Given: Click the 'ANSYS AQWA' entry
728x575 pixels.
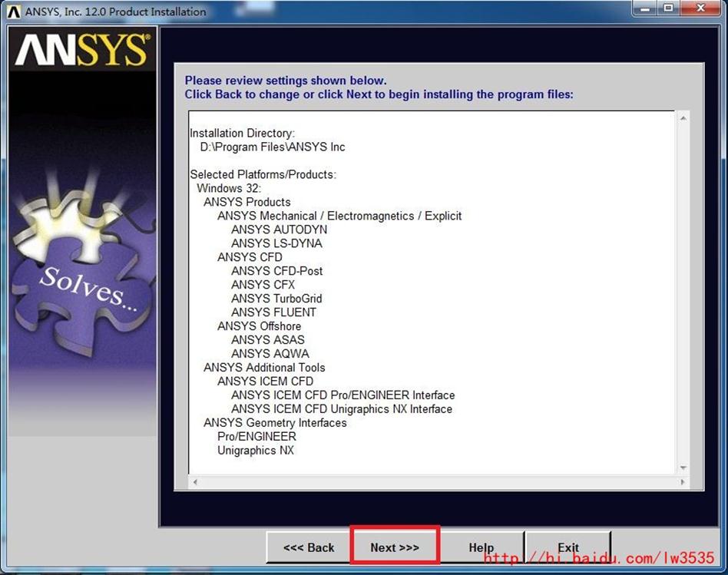Looking at the screenshot, I should pyautogui.click(x=270, y=354).
